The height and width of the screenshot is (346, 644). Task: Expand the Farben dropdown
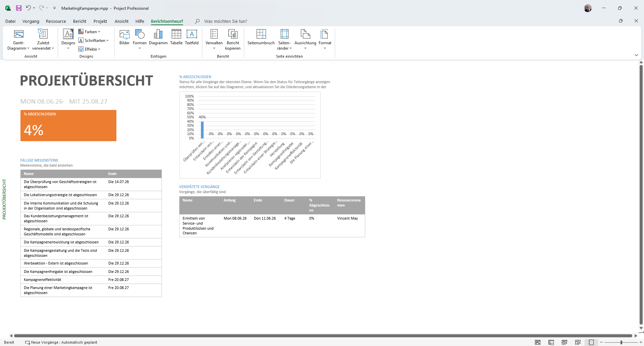pos(89,32)
